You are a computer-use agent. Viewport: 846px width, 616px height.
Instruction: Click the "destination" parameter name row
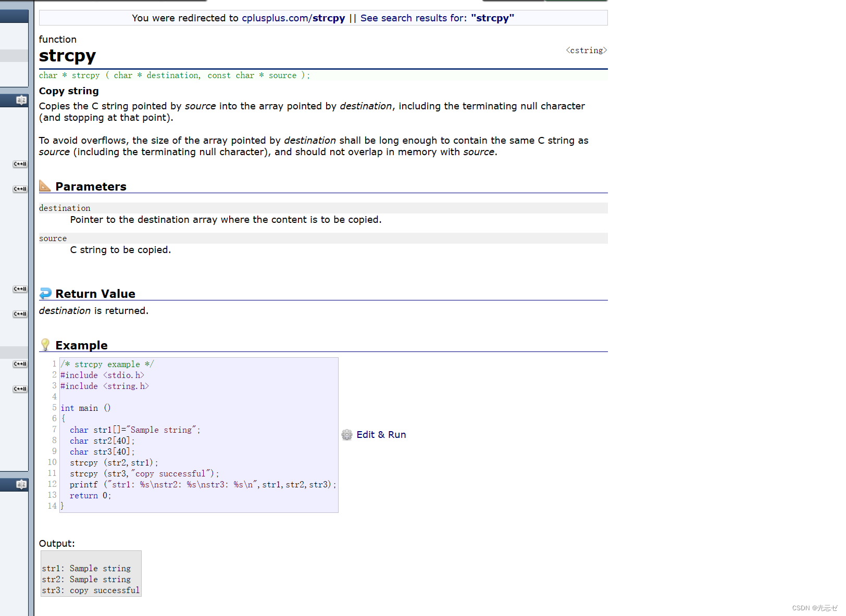[x=323, y=208]
